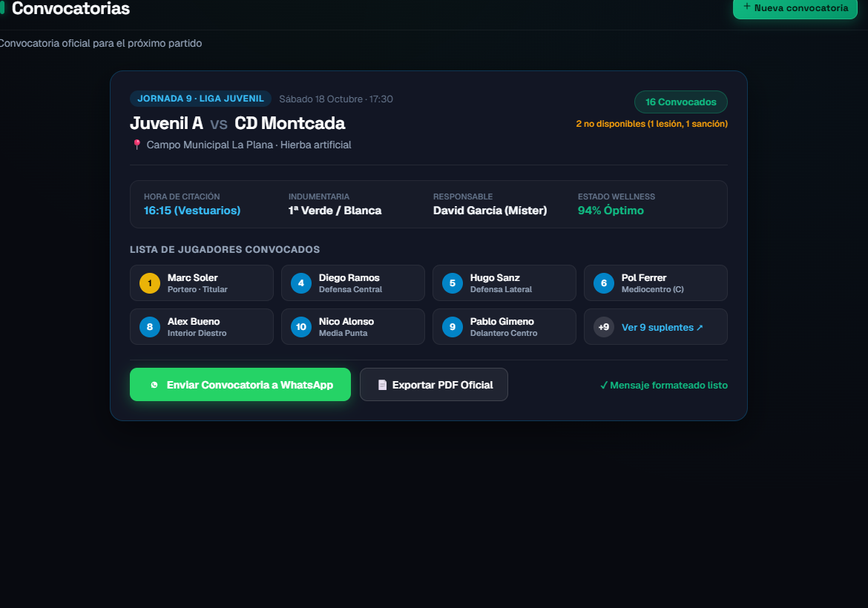Click the David García (Míster) responsible name
This screenshot has width=868, height=608.
pos(490,211)
